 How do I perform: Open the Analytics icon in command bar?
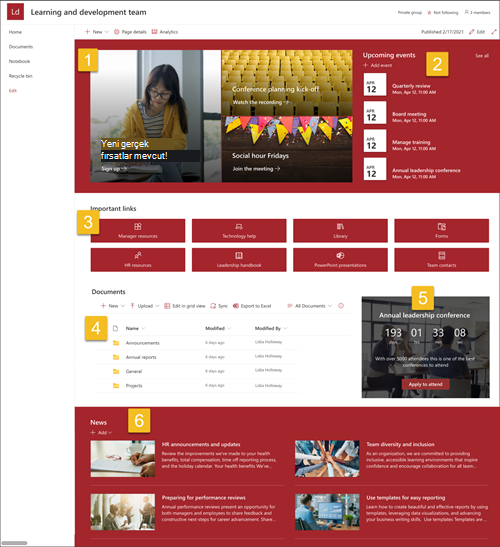click(154, 32)
